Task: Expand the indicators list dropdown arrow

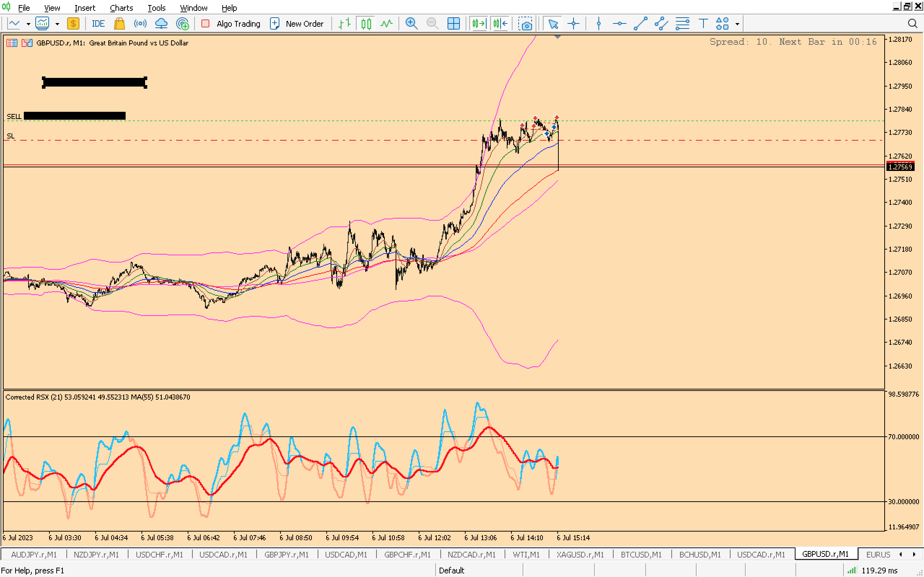Action: coord(57,24)
